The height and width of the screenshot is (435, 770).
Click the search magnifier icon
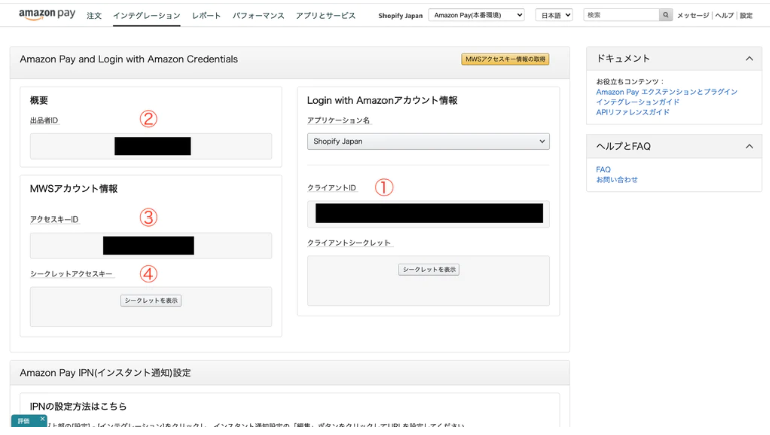pos(665,15)
